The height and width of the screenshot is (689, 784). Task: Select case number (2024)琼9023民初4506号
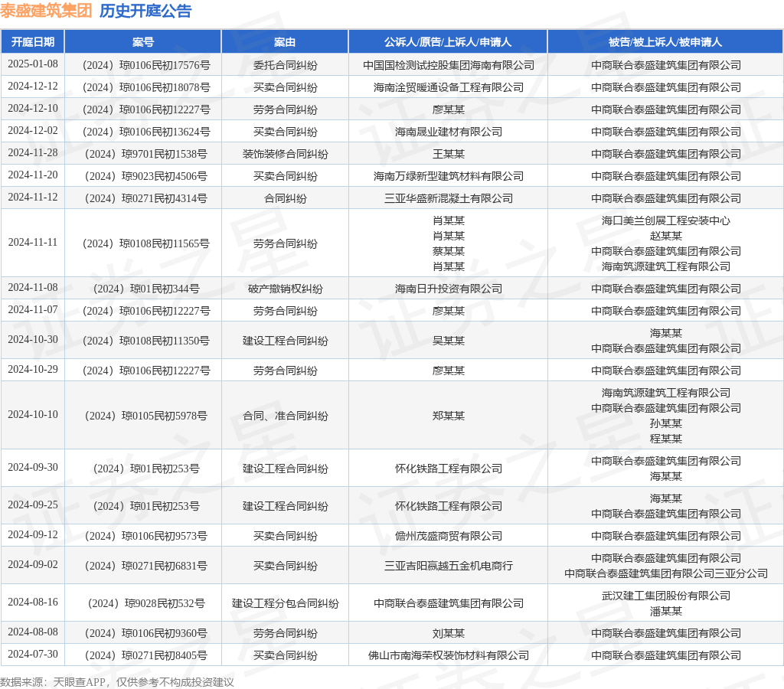point(146,176)
